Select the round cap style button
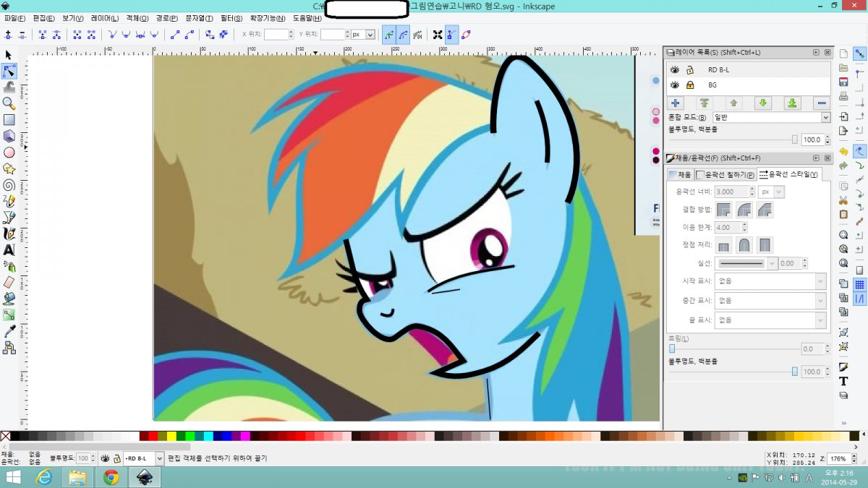 (x=744, y=245)
